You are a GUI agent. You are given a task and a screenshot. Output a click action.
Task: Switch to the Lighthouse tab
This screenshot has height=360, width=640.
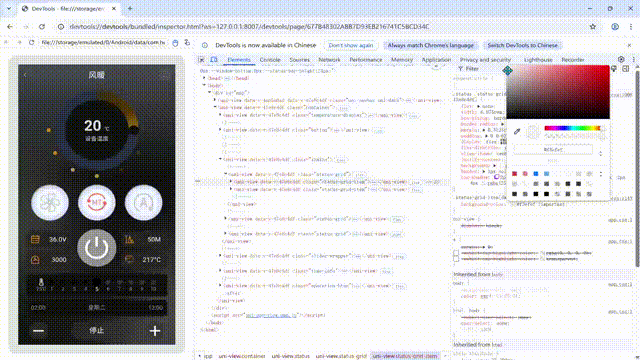point(538,60)
